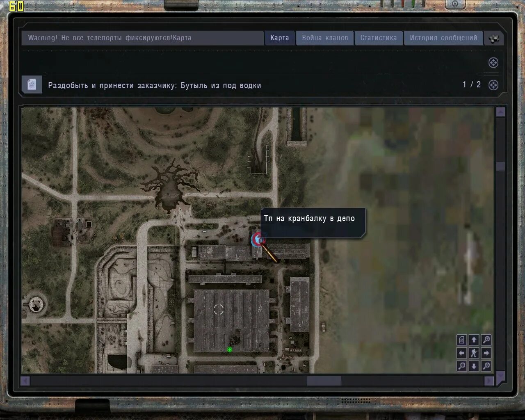Click the vertical scrollbar's thumb
Image resolution: width=525 pixels, height=420 pixels.
pos(500,166)
